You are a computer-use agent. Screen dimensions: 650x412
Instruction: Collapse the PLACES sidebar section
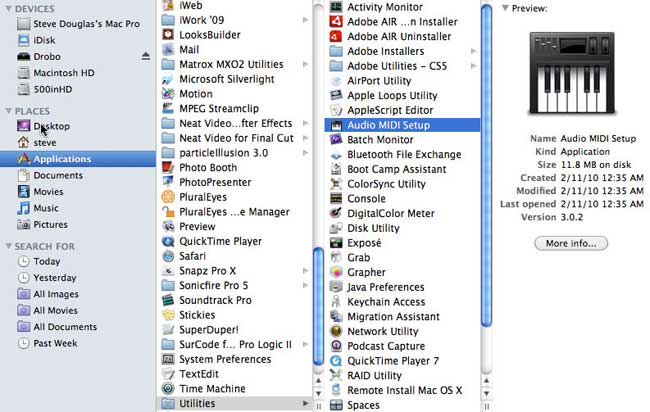coord(8,111)
